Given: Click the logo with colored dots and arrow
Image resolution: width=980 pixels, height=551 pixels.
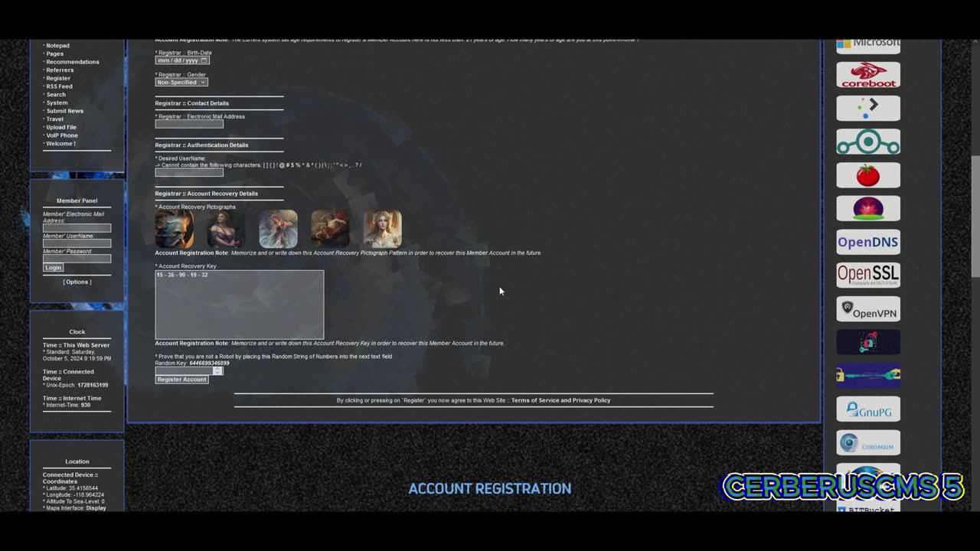Looking at the screenshot, I should point(868,108).
